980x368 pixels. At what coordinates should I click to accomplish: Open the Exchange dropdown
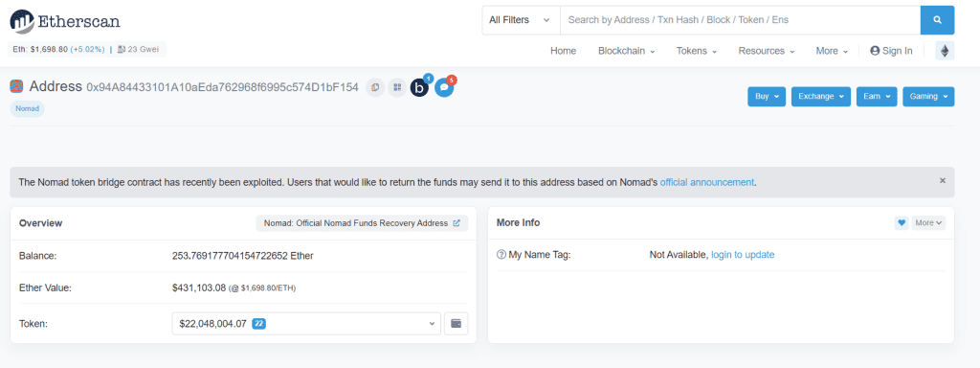[820, 97]
